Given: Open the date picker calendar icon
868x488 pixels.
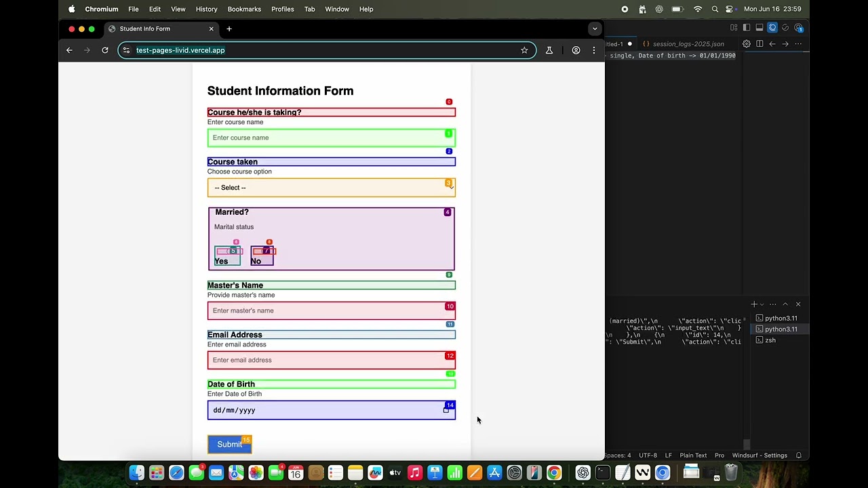Looking at the screenshot, I should click(446, 410).
